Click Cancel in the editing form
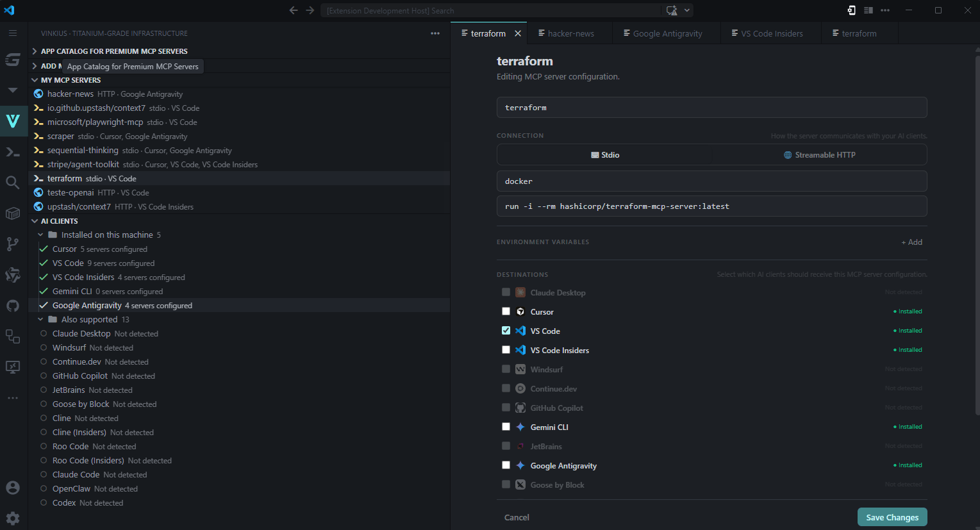The height and width of the screenshot is (530, 980). click(517, 517)
